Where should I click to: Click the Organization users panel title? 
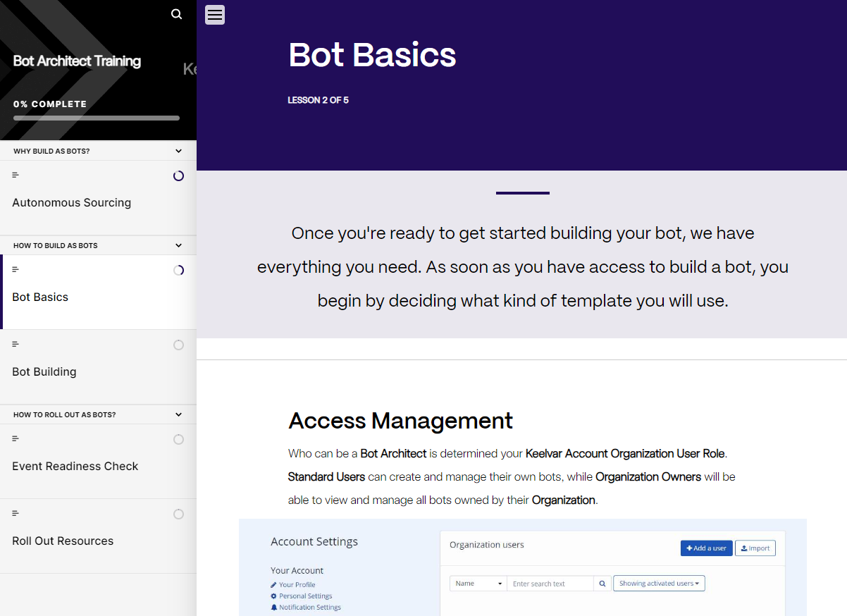point(487,545)
